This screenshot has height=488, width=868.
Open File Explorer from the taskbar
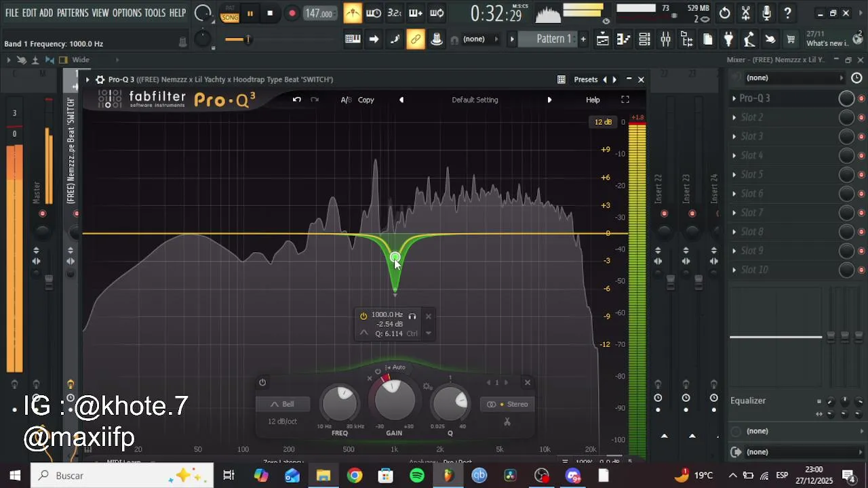pos(323,475)
